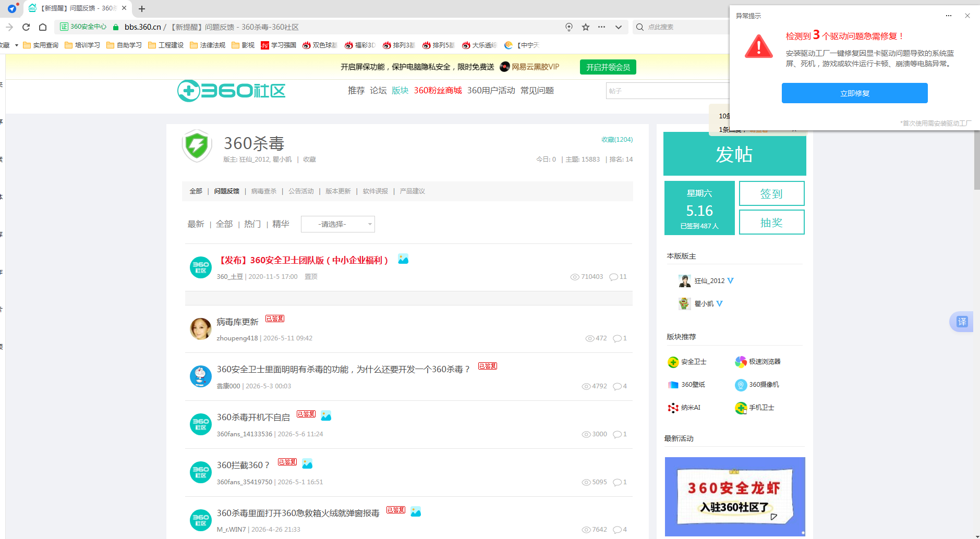Click the 360安全龙虾 activity banner
Image resolution: width=980 pixels, height=539 pixels.
click(735, 496)
